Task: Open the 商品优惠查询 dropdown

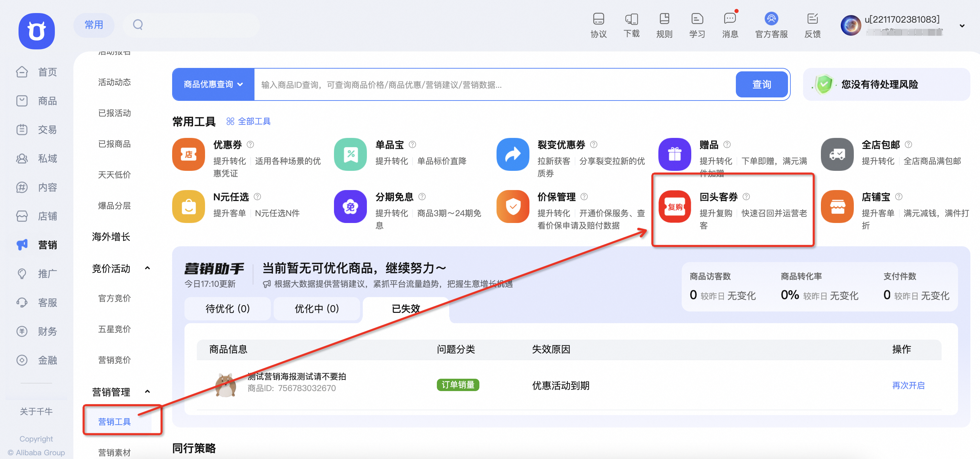Action: [x=213, y=84]
